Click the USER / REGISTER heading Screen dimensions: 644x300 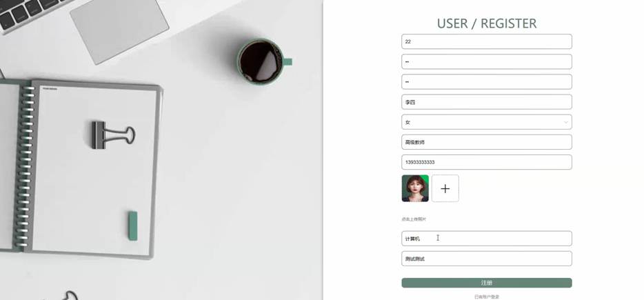pos(487,23)
